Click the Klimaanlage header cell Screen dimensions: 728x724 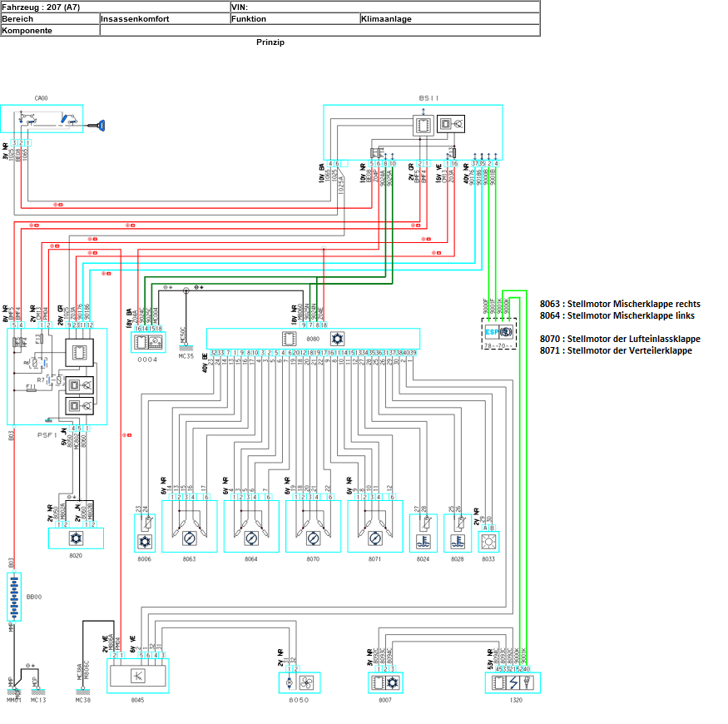pyautogui.click(x=449, y=18)
